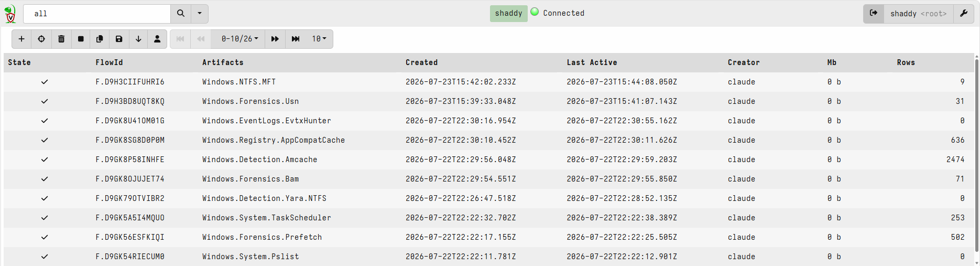Click the delete collection trash icon

coord(61,39)
